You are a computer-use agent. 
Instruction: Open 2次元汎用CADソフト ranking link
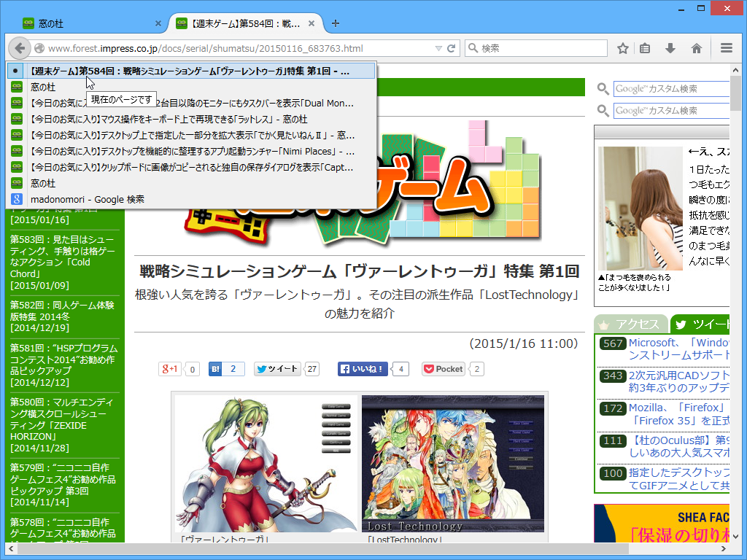[x=679, y=381]
